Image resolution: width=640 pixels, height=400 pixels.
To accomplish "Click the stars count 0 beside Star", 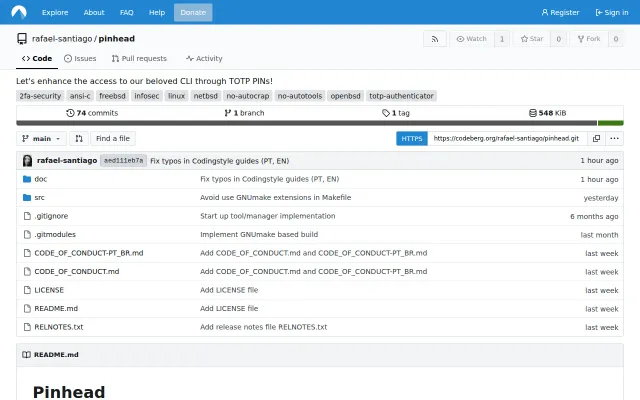I will tap(558, 39).
